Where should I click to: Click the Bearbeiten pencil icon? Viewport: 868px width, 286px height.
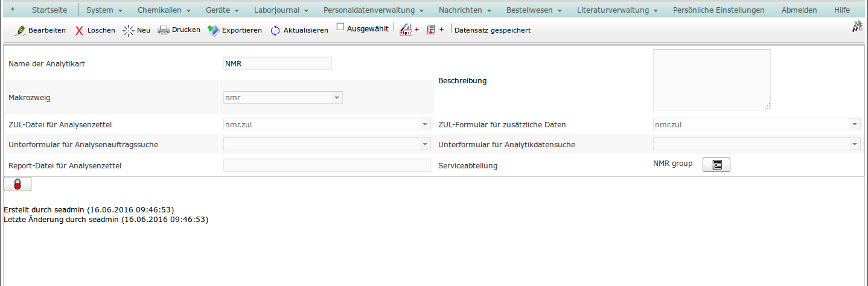pyautogui.click(x=20, y=30)
